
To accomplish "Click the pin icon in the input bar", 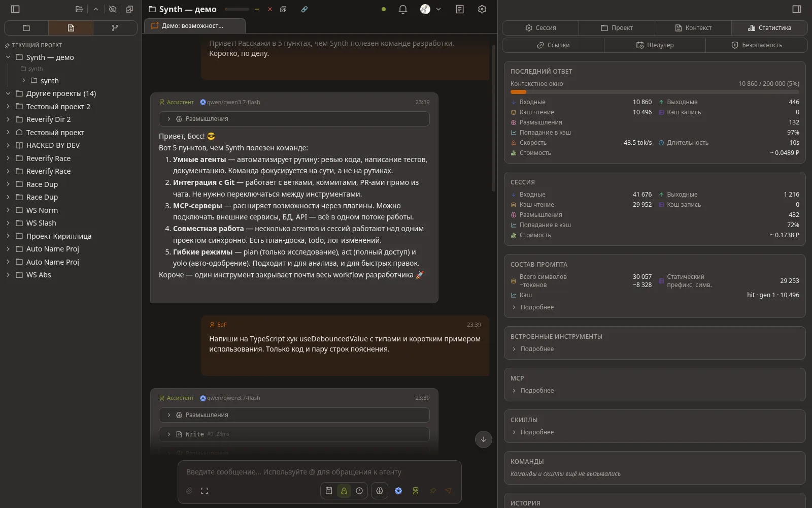I will coord(433,491).
